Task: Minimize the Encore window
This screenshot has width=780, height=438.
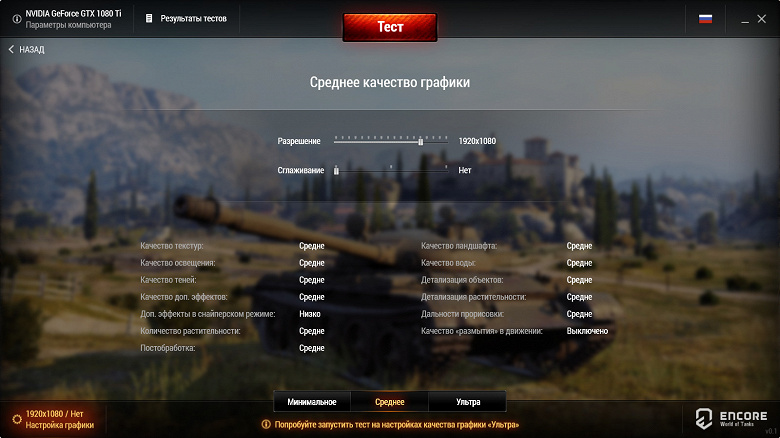Action: 745,19
